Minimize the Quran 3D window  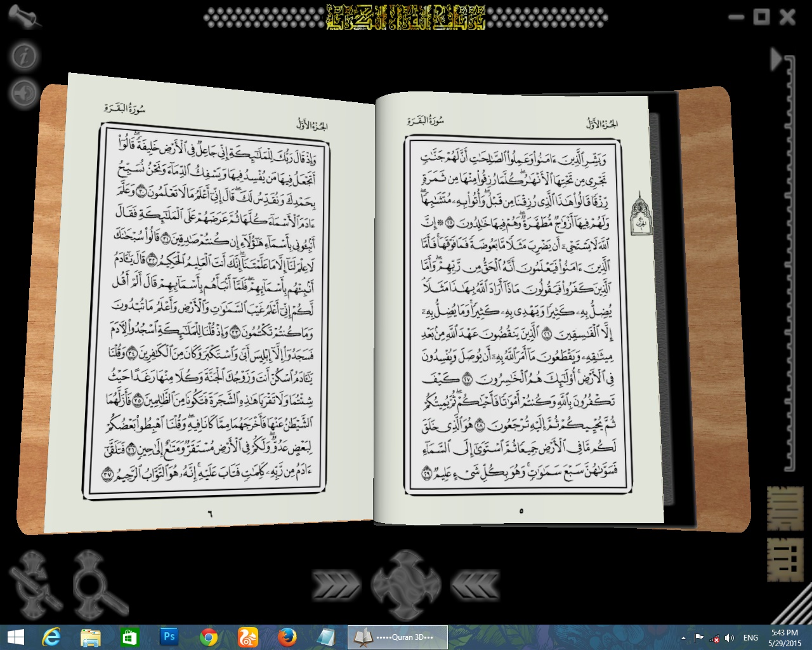coord(737,17)
